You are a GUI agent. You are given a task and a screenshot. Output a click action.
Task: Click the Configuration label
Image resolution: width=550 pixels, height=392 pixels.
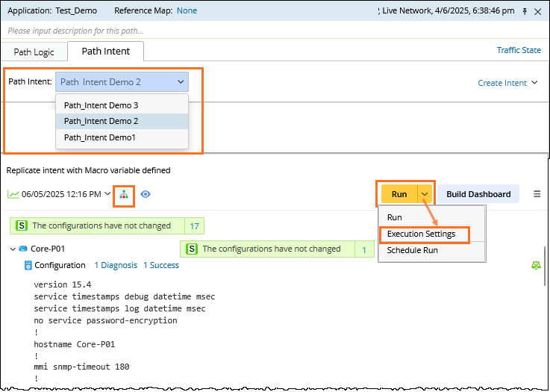coord(60,265)
